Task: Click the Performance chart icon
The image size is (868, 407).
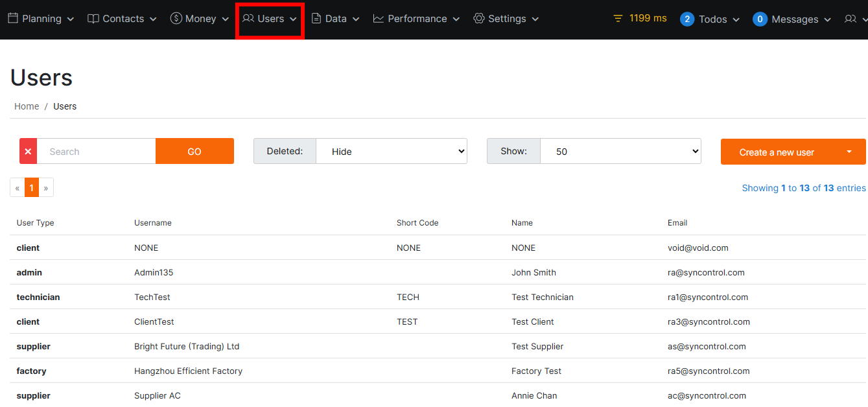Action: pyautogui.click(x=379, y=19)
